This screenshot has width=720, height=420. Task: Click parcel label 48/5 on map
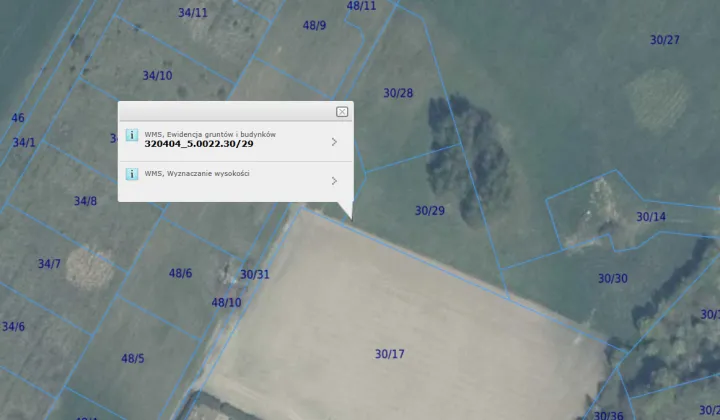pyautogui.click(x=133, y=358)
